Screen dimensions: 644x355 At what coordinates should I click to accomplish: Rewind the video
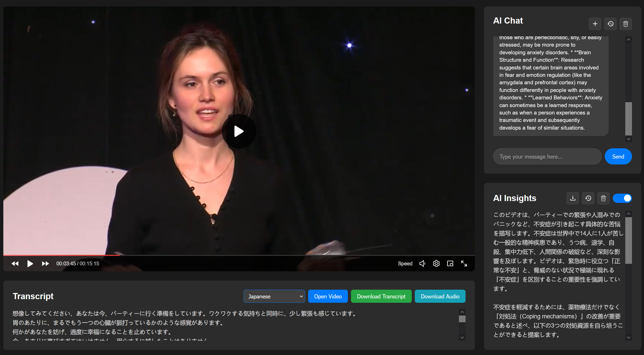pos(15,263)
